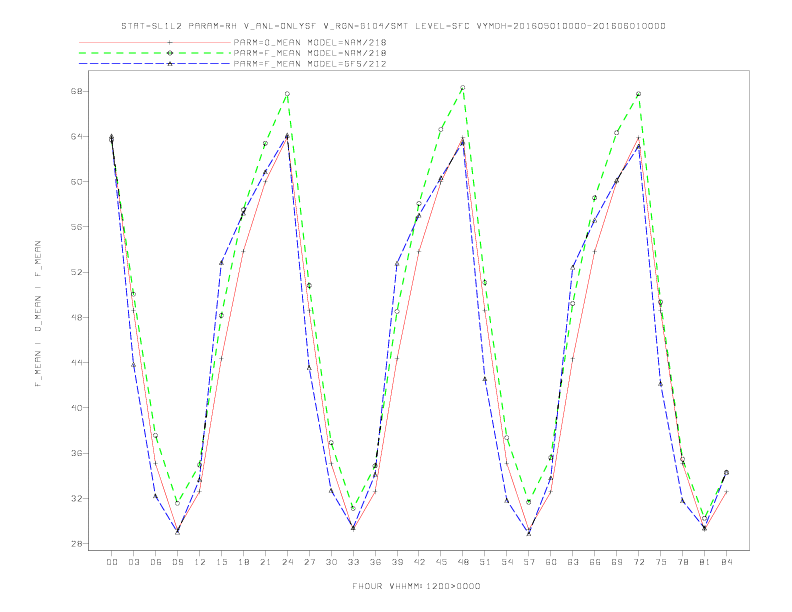Click x-axis forecast hour label 30
792x612 pixels.
pos(331,562)
